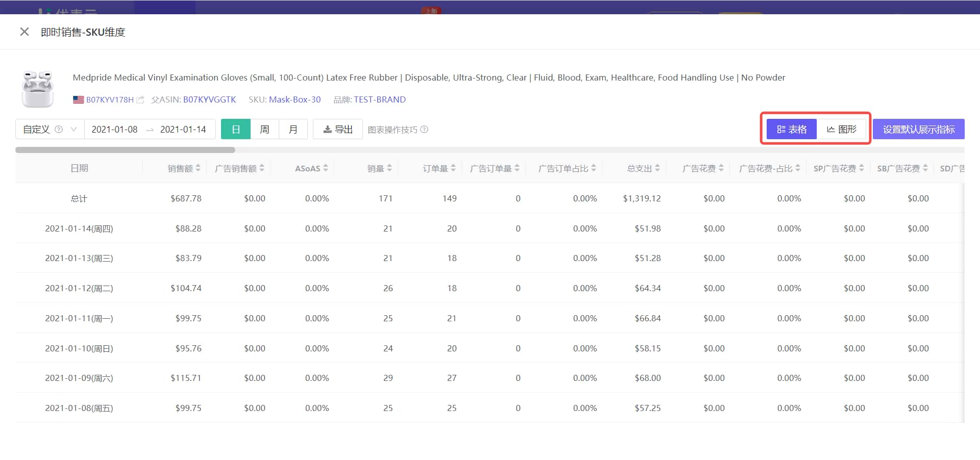This screenshot has height=460, width=980.
Task: Open end date picker 2021-01-14
Action: pyautogui.click(x=183, y=130)
